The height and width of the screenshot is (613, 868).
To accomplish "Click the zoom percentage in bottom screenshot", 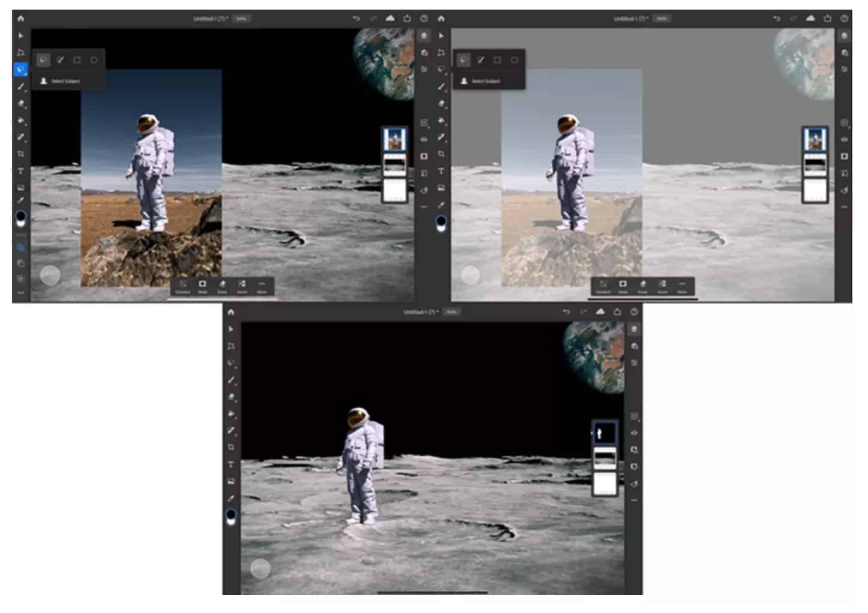I will (451, 312).
